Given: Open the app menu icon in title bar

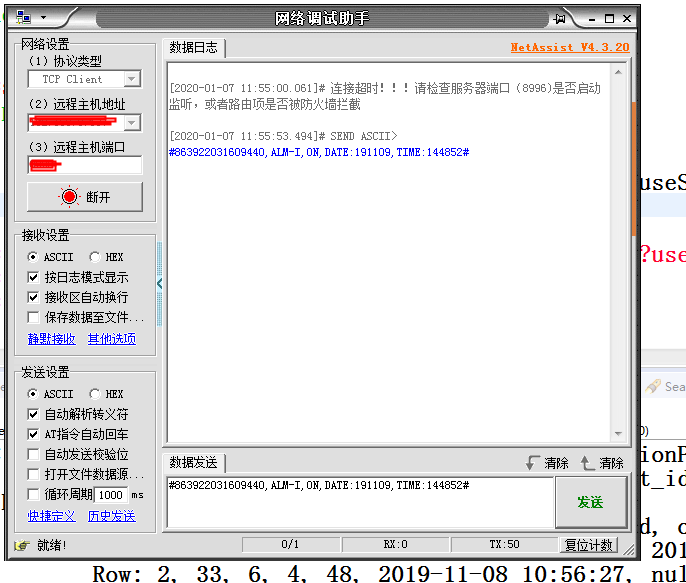Looking at the screenshot, I should pyautogui.click(x=23, y=17).
